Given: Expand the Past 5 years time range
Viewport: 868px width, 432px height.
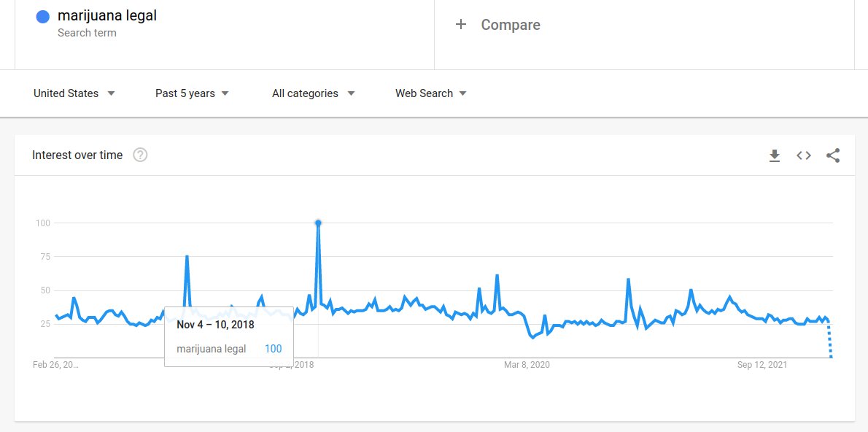Looking at the screenshot, I should click(x=192, y=93).
